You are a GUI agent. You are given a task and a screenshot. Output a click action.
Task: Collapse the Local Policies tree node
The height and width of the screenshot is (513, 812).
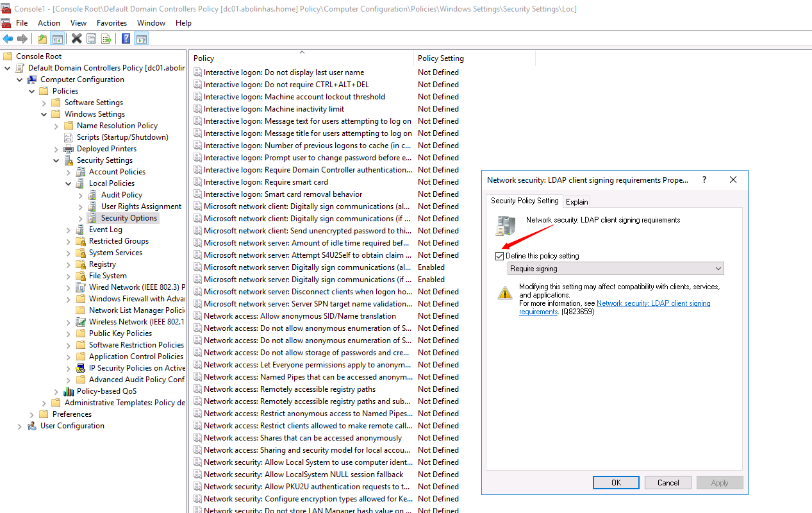click(68, 183)
